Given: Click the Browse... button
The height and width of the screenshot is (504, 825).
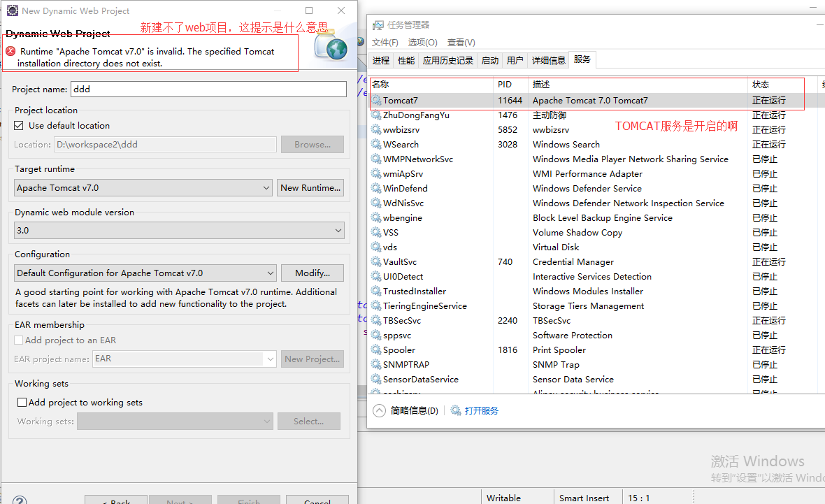Looking at the screenshot, I should tap(313, 145).
